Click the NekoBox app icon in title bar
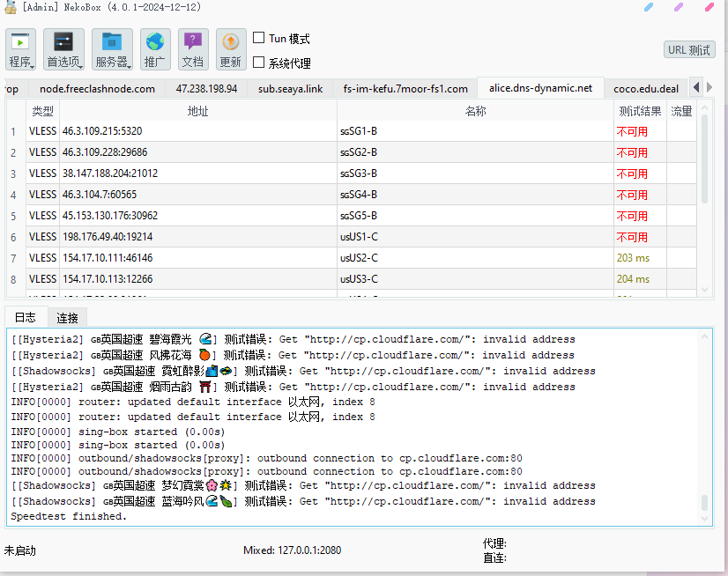Viewport: 728px width, 576px height. (x=11, y=7)
